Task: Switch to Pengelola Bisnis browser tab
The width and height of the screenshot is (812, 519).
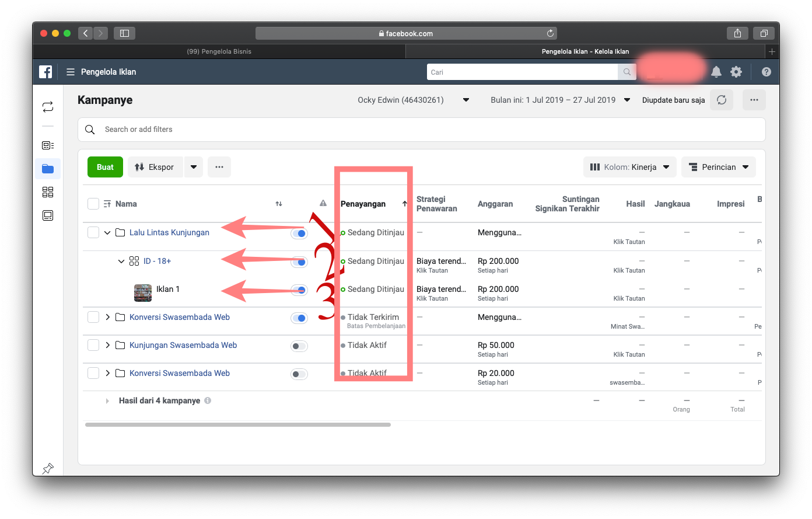Action: [x=219, y=51]
